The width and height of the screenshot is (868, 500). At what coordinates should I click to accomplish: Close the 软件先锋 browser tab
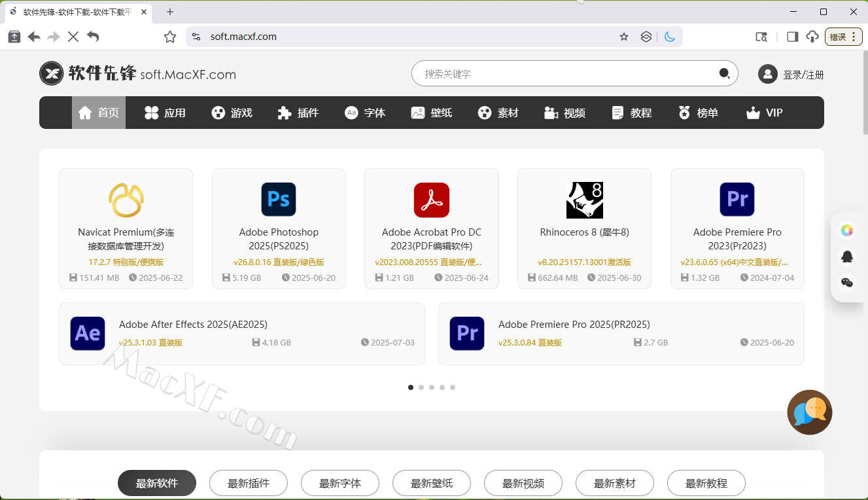click(144, 12)
